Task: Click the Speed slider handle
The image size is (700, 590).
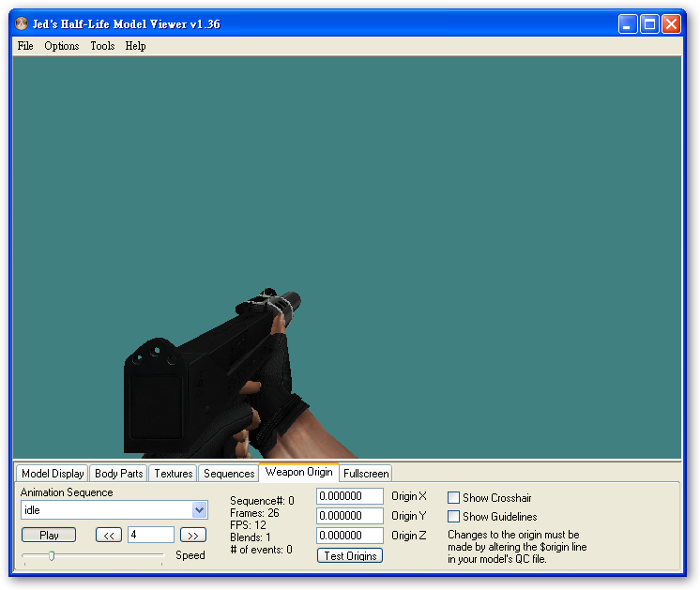Action: (52, 555)
